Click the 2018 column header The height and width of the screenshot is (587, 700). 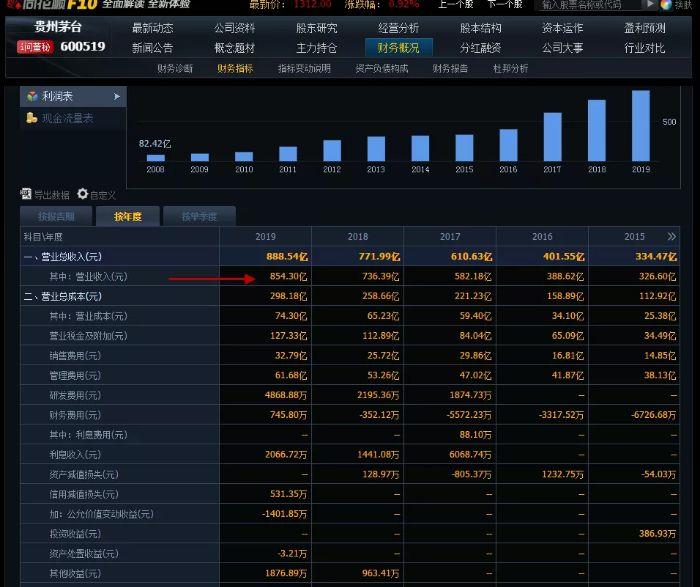[x=358, y=237]
